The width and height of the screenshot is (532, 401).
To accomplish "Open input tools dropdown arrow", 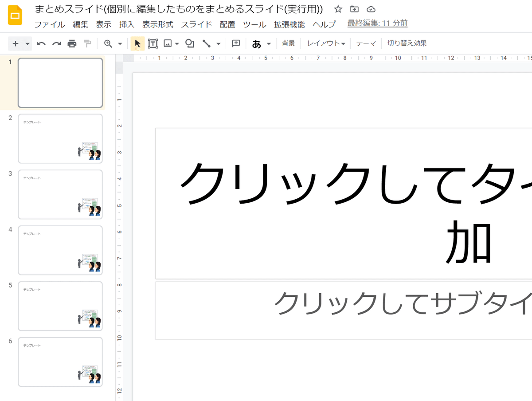I will pos(269,43).
